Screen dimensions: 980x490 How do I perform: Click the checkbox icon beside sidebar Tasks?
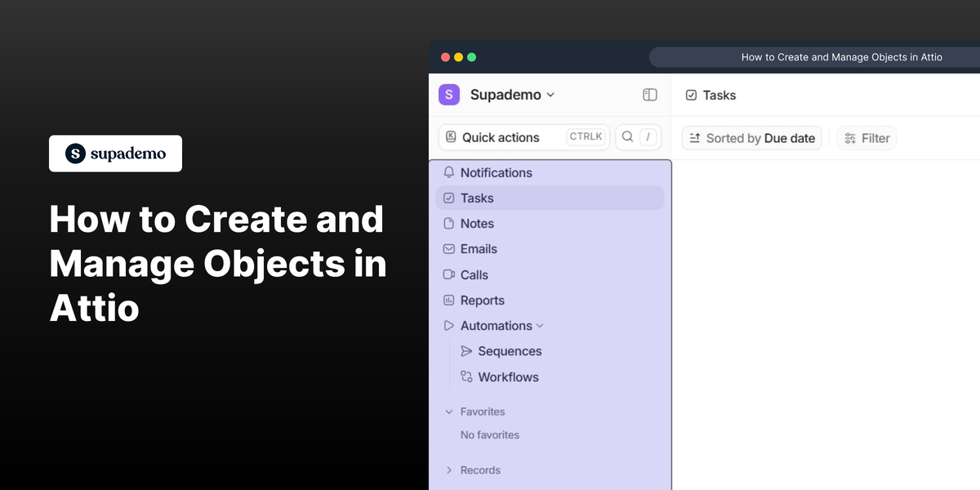448,198
